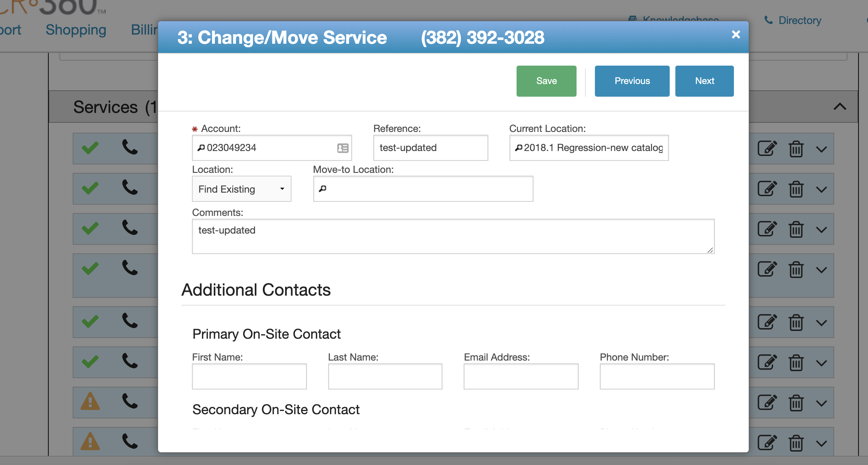The width and height of the screenshot is (868, 465).
Task: Click the Reference field showing test-updated
Action: point(430,147)
